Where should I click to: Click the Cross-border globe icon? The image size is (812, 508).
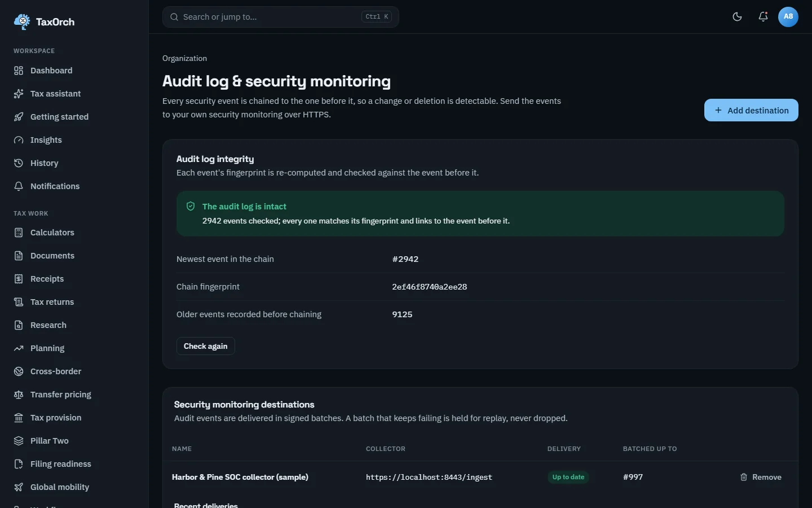coord(19,371)
